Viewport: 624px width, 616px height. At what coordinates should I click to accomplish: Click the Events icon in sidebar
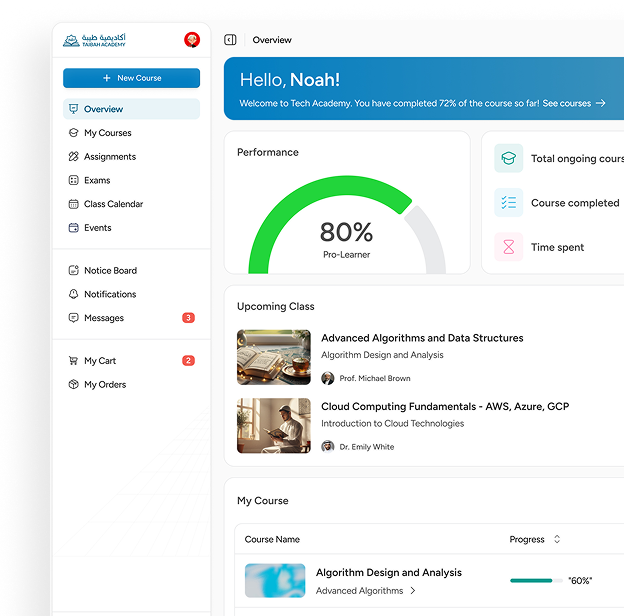[73, 228]
